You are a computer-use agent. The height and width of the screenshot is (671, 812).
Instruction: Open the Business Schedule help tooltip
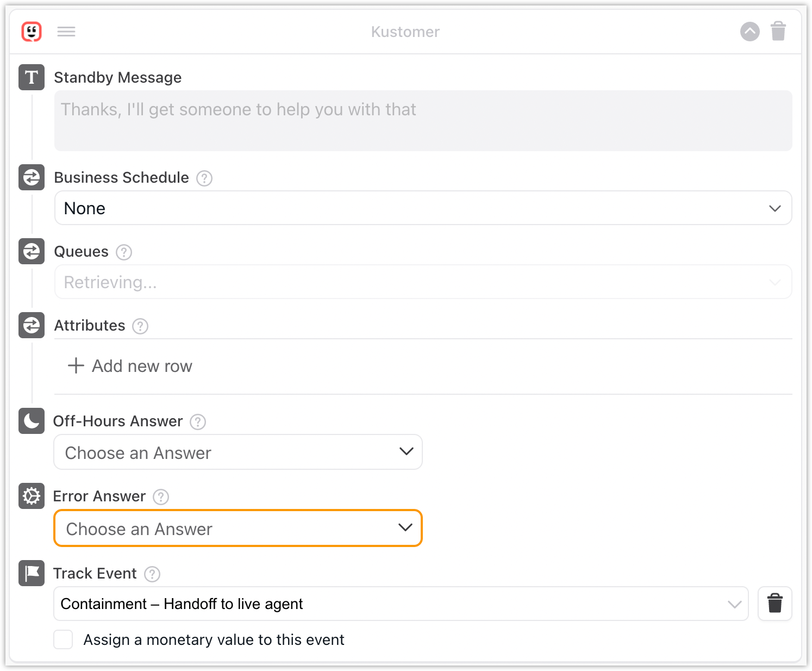tap(204, 178)
